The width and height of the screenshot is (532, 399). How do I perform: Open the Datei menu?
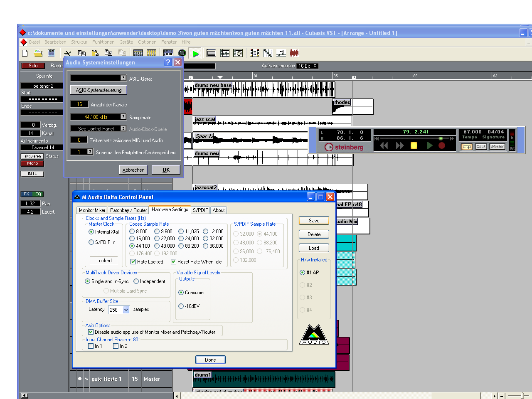[x=34, y=42]
